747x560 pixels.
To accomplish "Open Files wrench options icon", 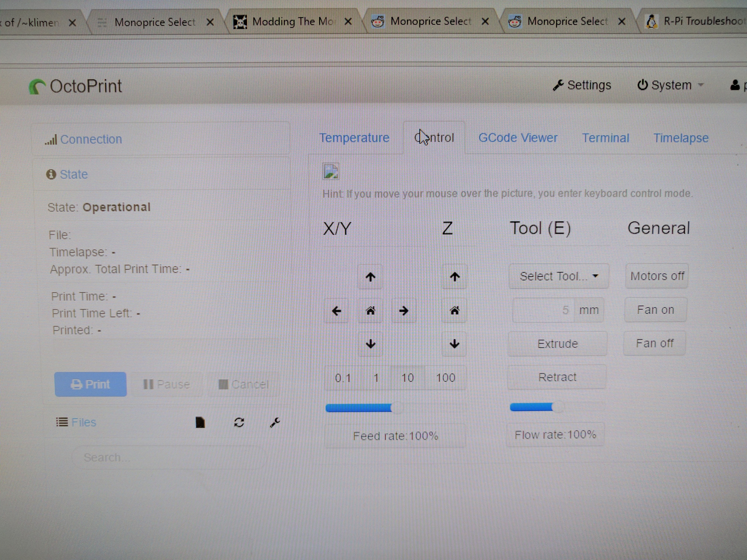I will click(x=275, y=422).
